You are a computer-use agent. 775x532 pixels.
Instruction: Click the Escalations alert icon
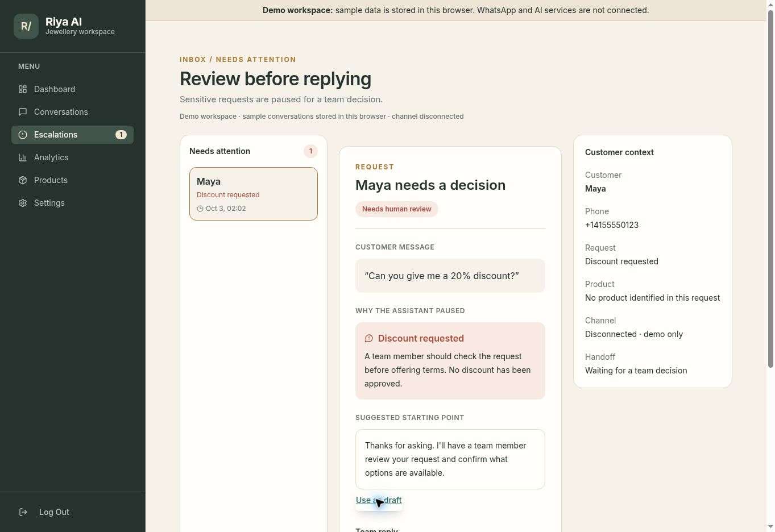click(23, 135)
